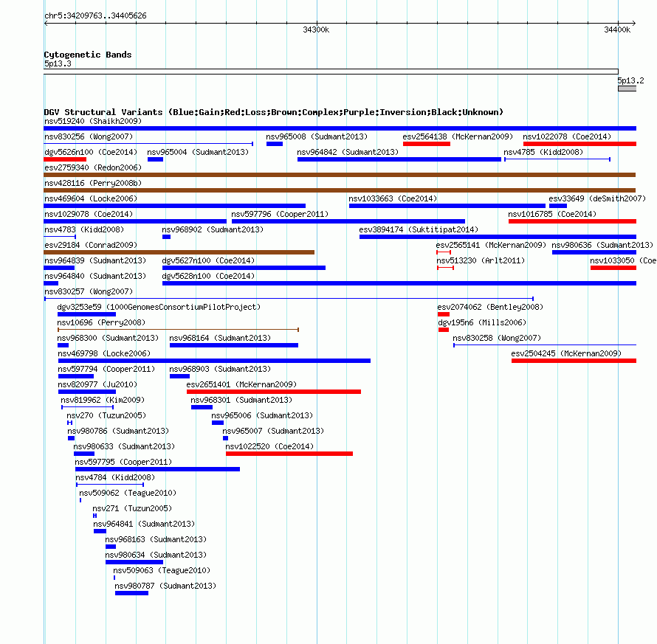Click the 34300k ruler tick mark

317,21
